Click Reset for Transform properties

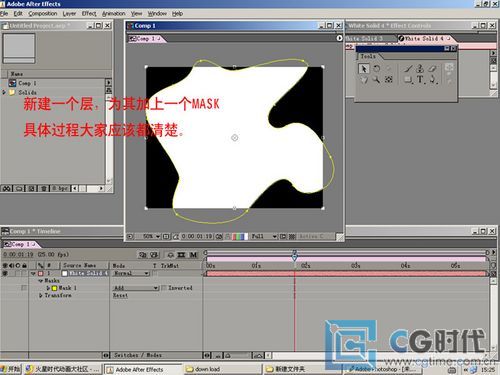120,295
